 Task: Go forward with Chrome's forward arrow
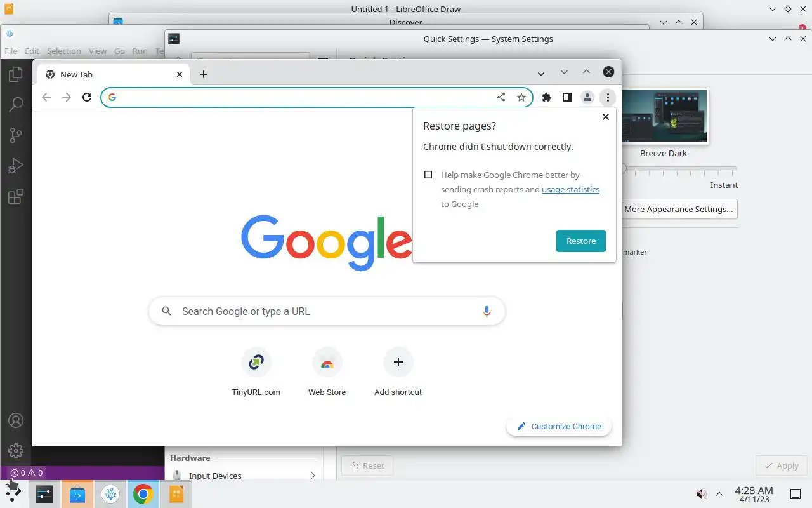pos(67,97)
